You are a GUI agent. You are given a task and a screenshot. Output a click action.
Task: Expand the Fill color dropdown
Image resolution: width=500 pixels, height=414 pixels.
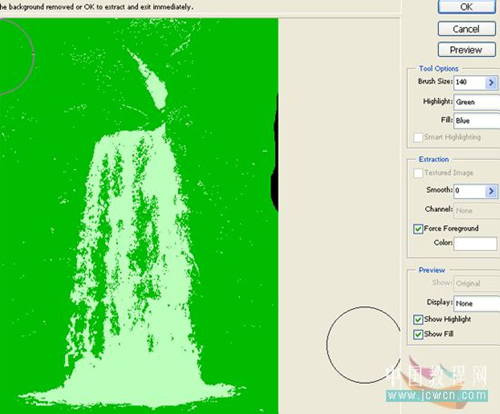(x=477, y=120)
